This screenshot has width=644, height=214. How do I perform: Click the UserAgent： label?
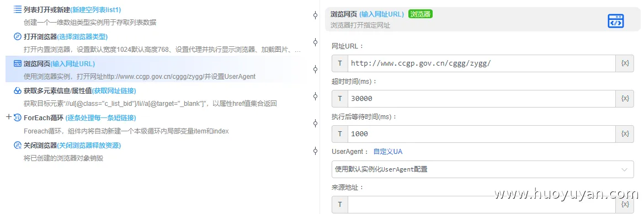[x=350, y=152]
